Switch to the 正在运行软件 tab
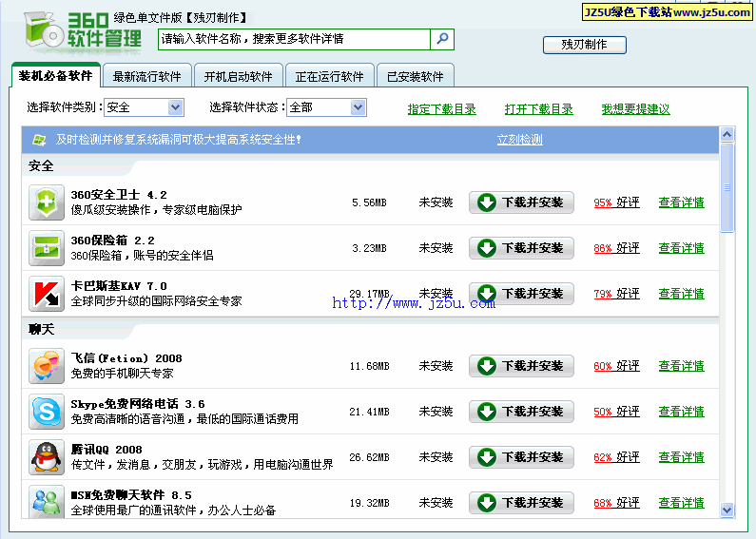Viewport: 756px width, 539px height. click(329, 76)
